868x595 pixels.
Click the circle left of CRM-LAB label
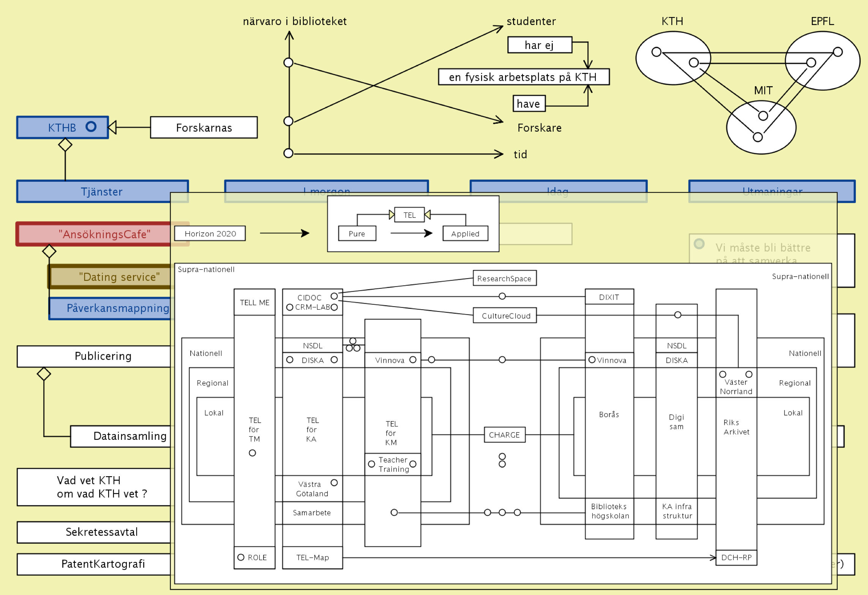click(290, 307)
